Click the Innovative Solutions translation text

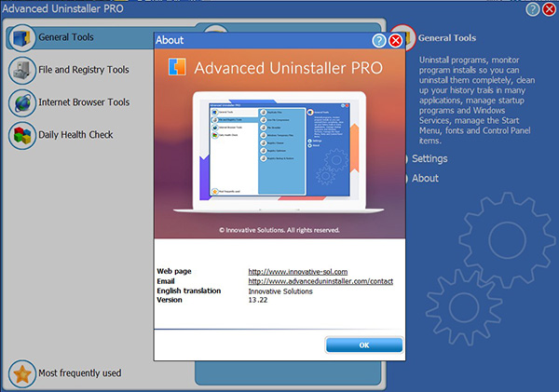point(280,291)
